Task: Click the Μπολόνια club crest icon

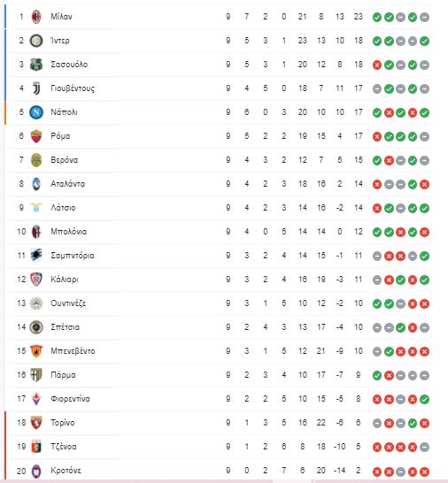Action: click(x=36, y=232)
